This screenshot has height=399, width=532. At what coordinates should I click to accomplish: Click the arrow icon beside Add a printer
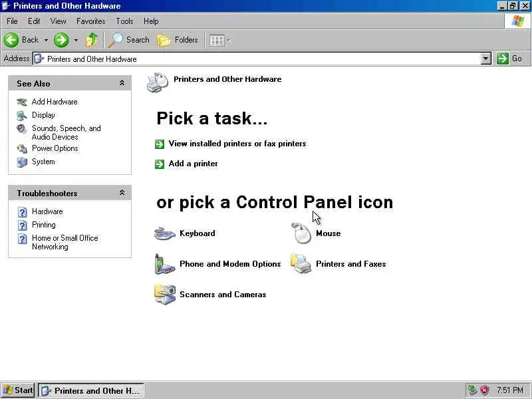(160, 164)
